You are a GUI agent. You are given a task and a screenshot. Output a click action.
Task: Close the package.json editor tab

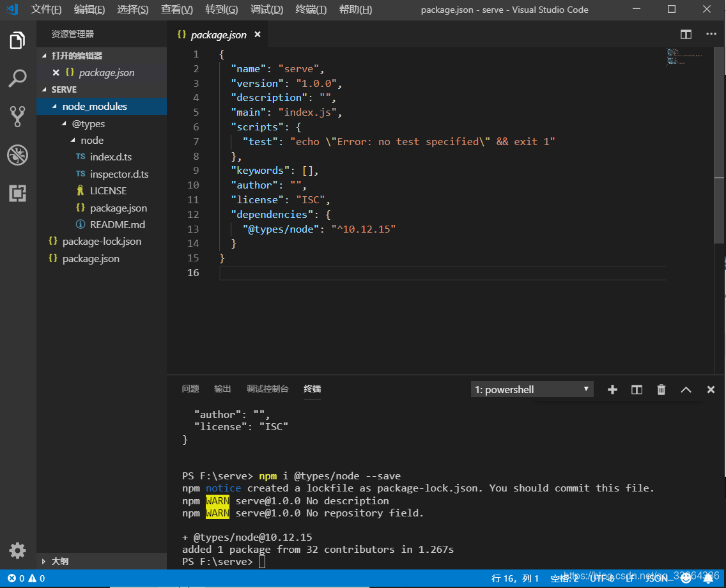click(258, 35)
